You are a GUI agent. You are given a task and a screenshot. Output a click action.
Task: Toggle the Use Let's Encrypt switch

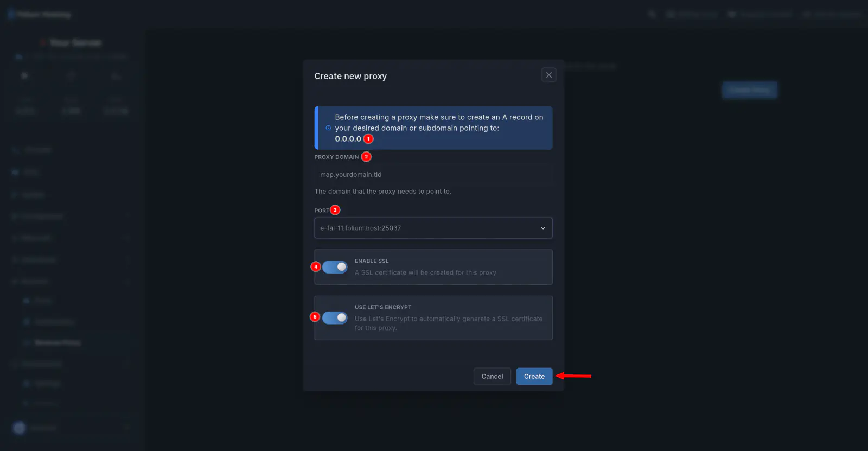point(335,317)
